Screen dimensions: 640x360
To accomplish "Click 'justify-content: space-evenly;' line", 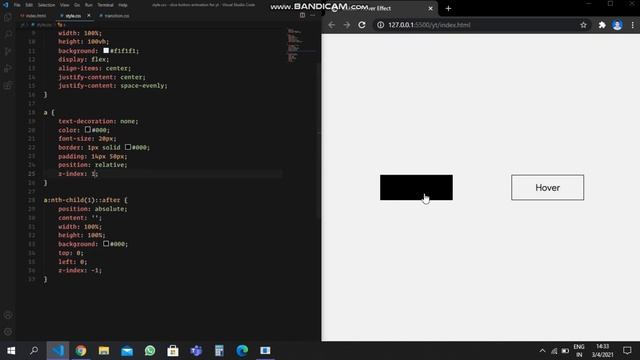I will coord(113,86).
